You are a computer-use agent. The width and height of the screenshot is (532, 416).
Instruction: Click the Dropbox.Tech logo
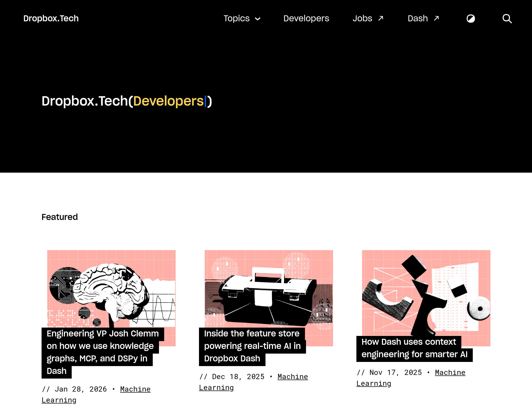coord(51,18)
